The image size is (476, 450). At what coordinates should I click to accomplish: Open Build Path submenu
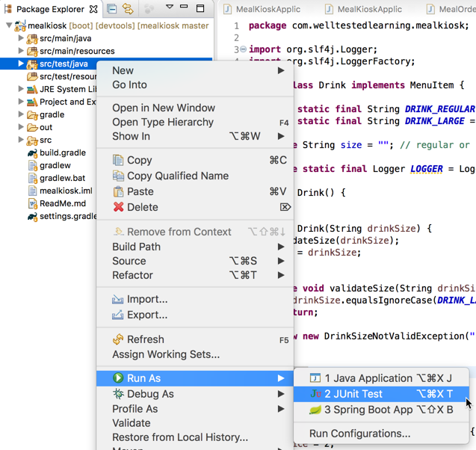point(195,247)
